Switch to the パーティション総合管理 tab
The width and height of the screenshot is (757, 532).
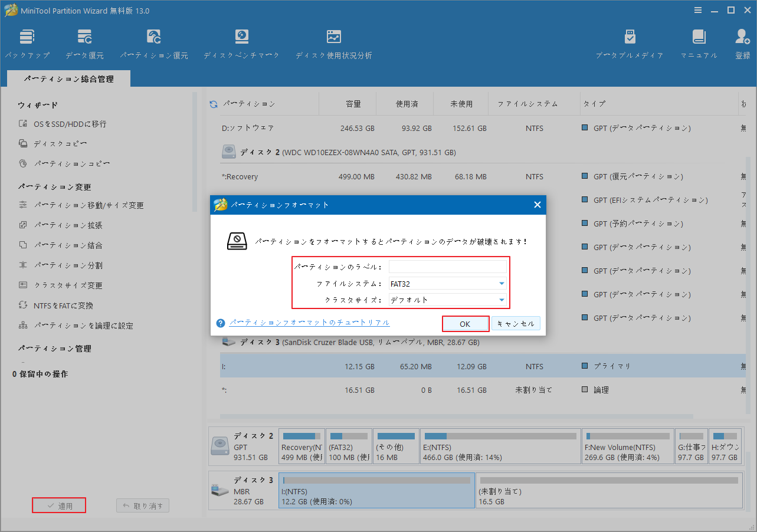tap(68, 77)
